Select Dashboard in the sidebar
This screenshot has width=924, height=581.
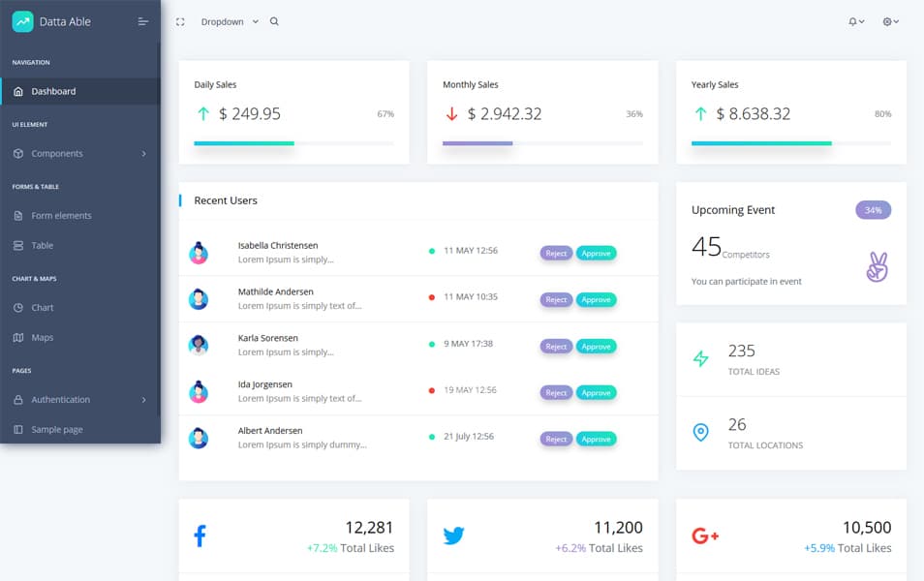53,91
